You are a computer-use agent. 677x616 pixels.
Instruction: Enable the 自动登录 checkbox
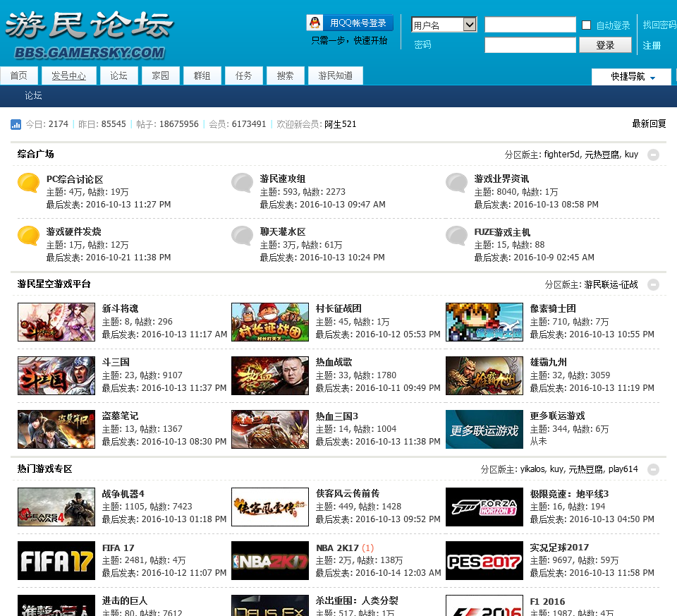pyautogui.click(x=586, y=25)
